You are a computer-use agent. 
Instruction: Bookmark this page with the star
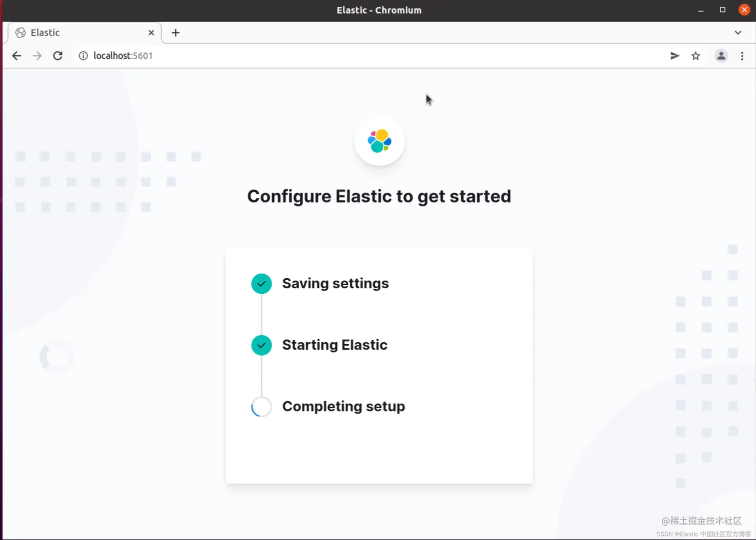[x=695, y=56]
